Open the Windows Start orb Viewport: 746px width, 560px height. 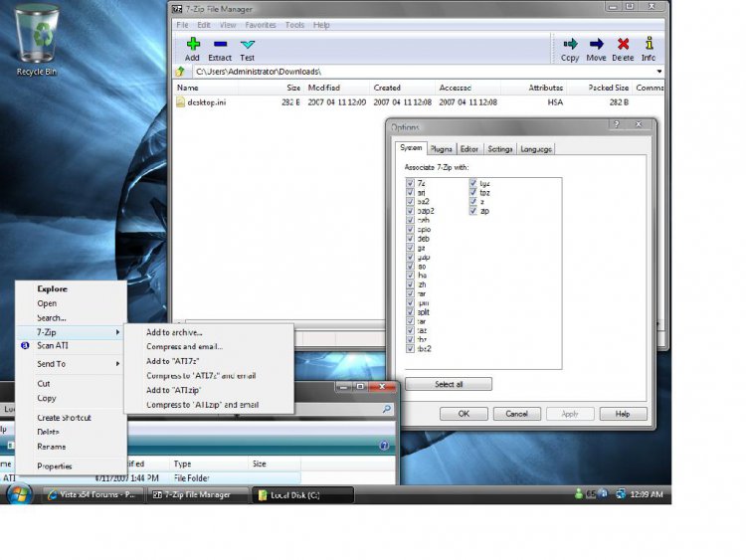[x=20, y=494]
